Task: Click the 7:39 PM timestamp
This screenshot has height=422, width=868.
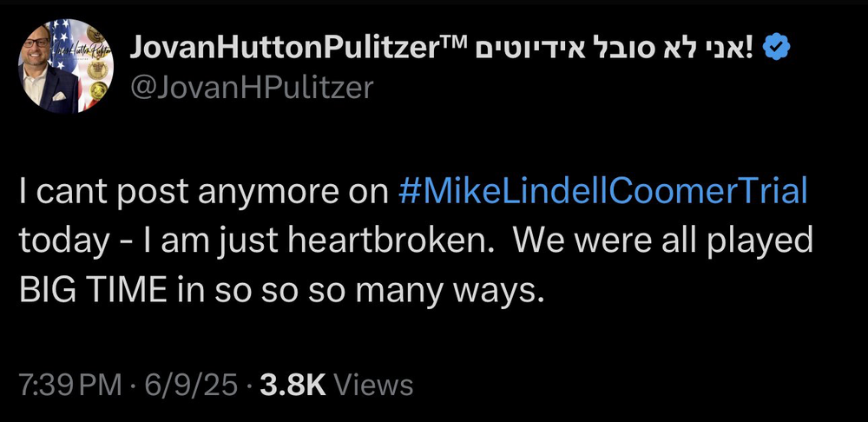Action: tap(69, 384)
